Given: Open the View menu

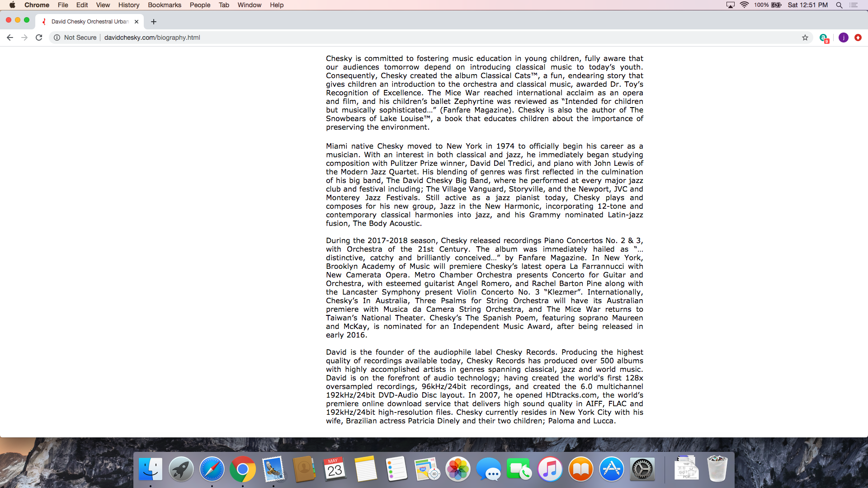Looking at the screenshot, I should pos(103,5).
